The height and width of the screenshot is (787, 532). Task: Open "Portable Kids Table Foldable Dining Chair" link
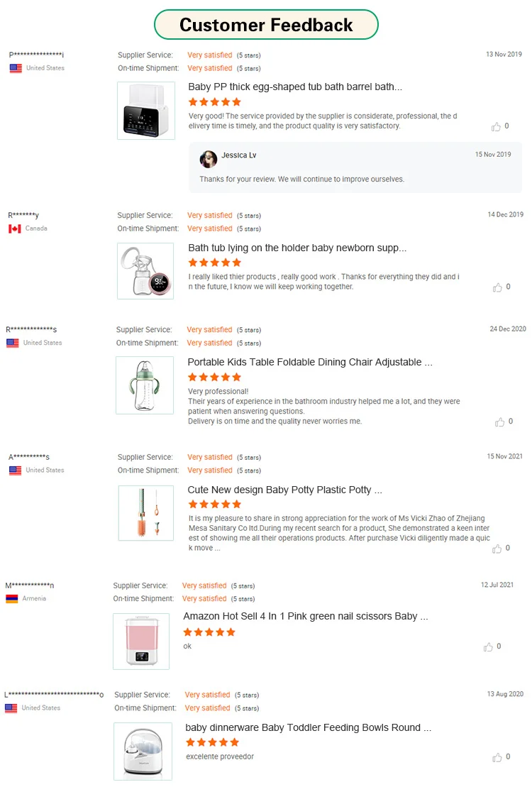[310, 362]
